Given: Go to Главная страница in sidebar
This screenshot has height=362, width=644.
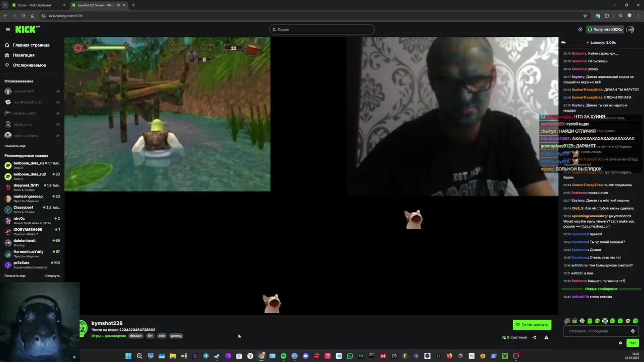Looking at the screenshot, I should 27,45.
